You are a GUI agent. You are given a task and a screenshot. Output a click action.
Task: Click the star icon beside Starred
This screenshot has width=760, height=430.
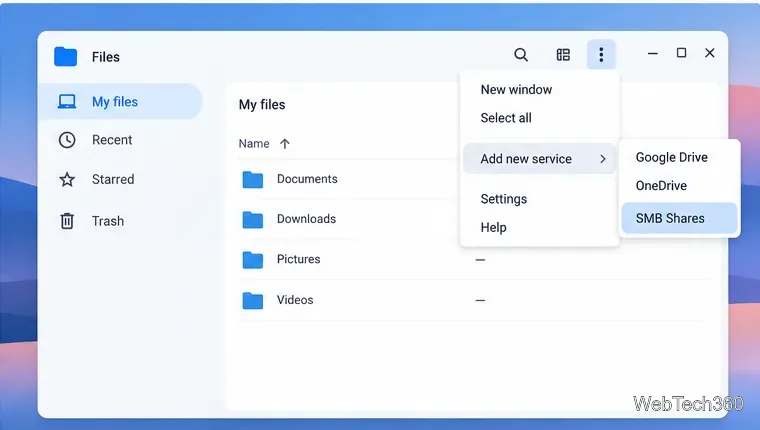click(67, 179)
